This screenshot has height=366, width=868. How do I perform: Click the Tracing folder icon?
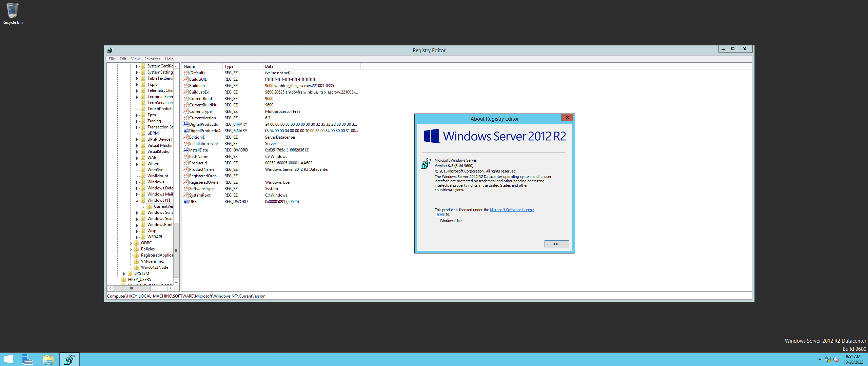tap(143, 121)
